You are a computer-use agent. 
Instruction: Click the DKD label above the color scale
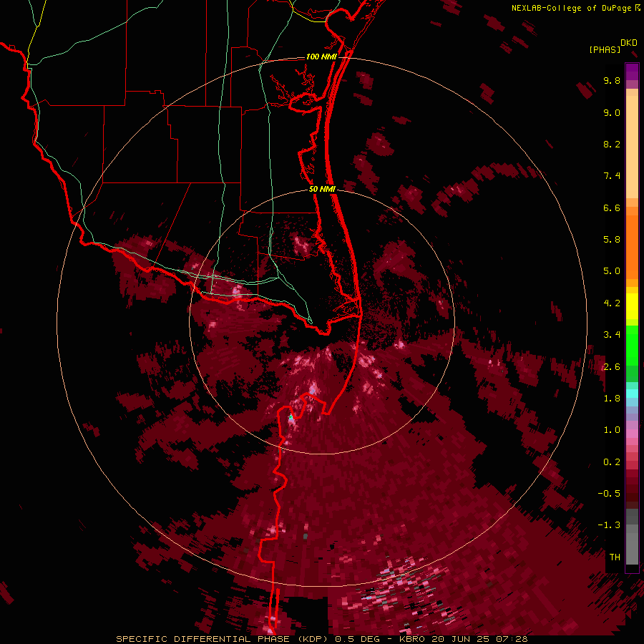[x=629, y=43]
